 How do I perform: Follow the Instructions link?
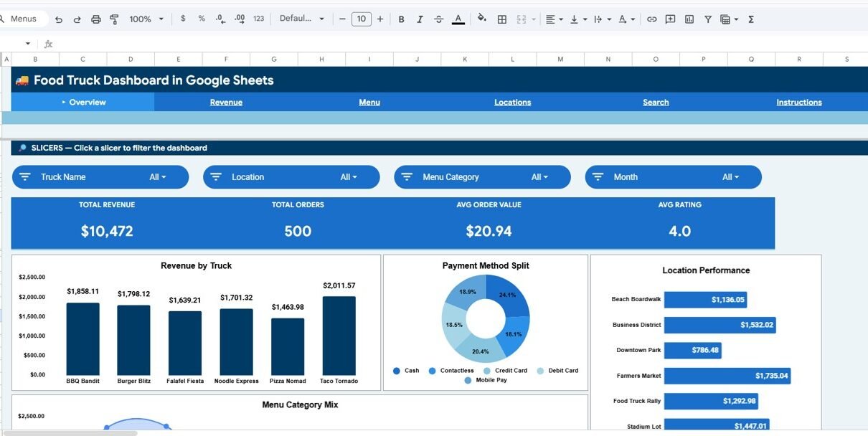coord(798,103)
